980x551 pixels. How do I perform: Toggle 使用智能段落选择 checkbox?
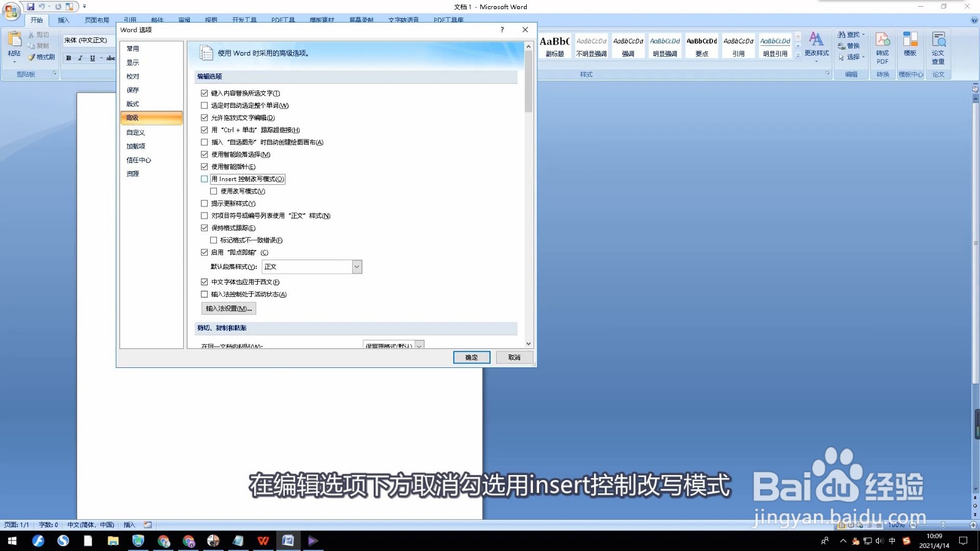pyautogui.click(x=205, y=154)
